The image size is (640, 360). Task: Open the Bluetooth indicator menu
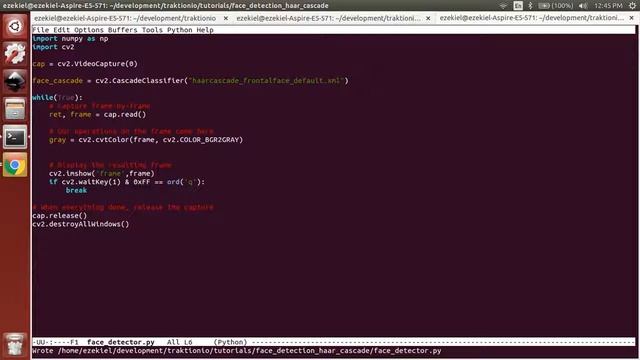[x=530, y=6]
